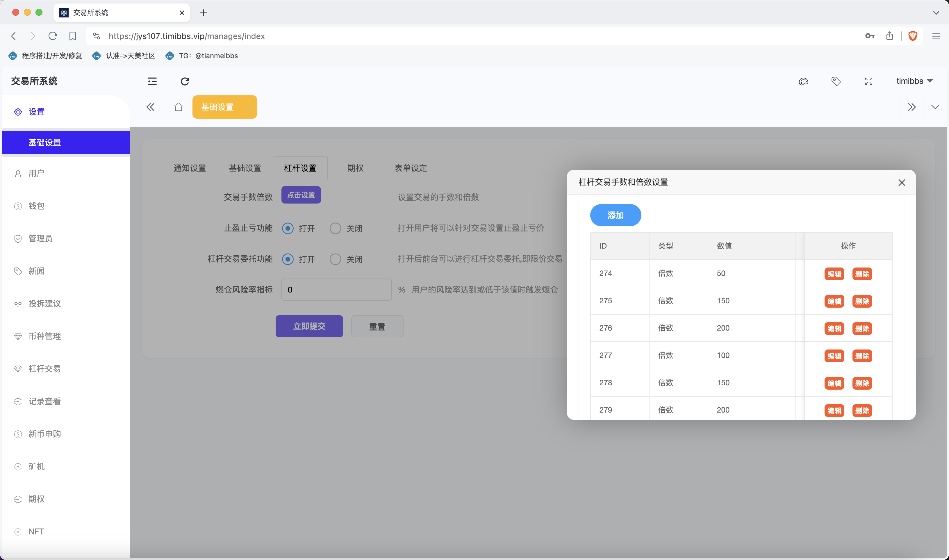Click the browser forward arrow
This screenshot has width=949, height=560.
(33, 36)
